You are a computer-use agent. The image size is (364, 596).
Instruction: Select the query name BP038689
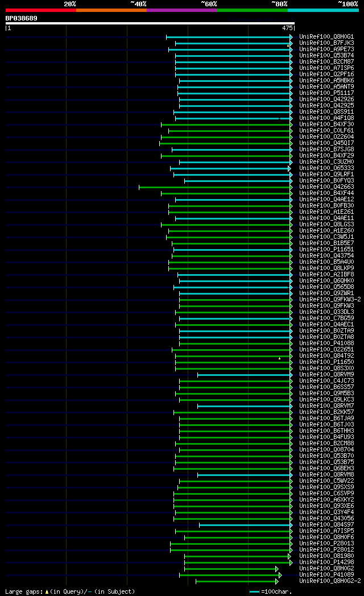click(21, 18)
